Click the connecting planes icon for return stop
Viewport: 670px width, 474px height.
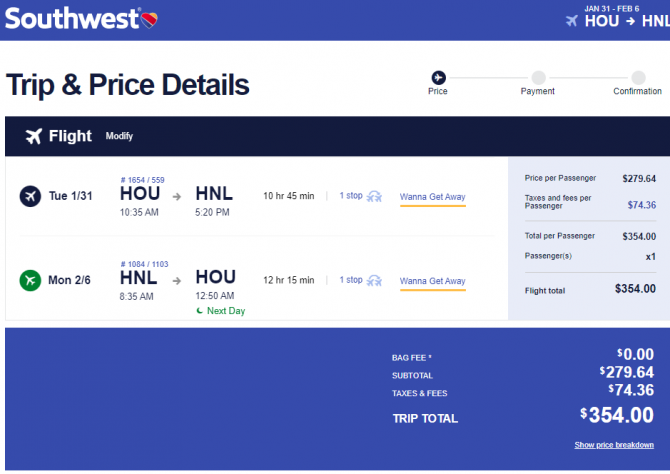(374, 281)
